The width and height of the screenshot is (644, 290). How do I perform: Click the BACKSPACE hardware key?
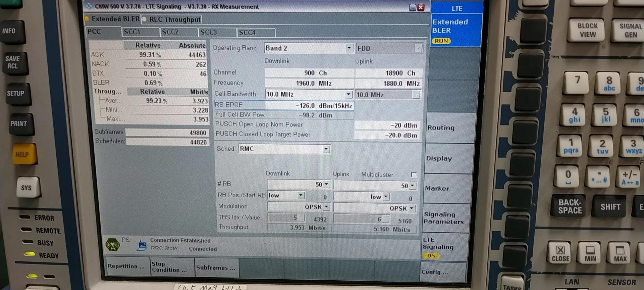pyautogui.click(x=569, y=206)
